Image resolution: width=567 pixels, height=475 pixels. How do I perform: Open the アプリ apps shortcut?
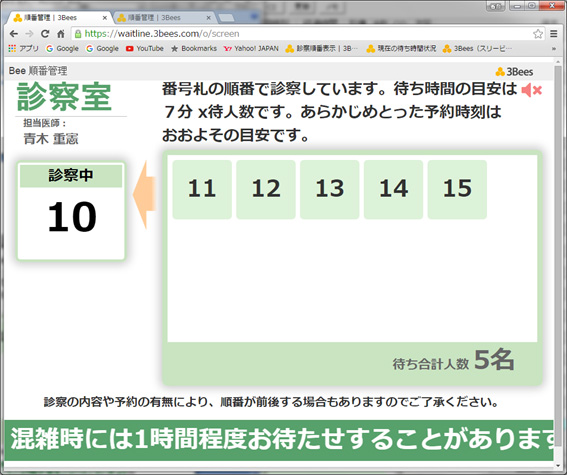coord(23,48)
